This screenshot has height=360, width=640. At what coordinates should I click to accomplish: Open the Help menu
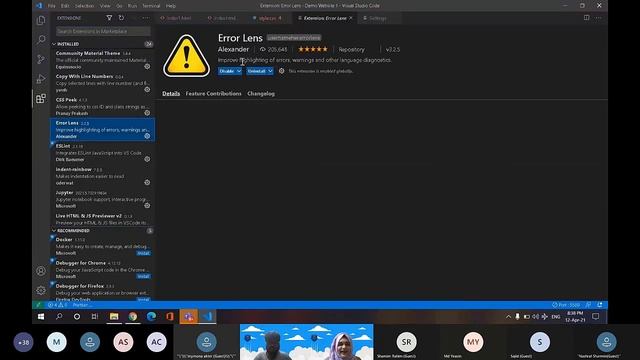[x=171, y=6]
